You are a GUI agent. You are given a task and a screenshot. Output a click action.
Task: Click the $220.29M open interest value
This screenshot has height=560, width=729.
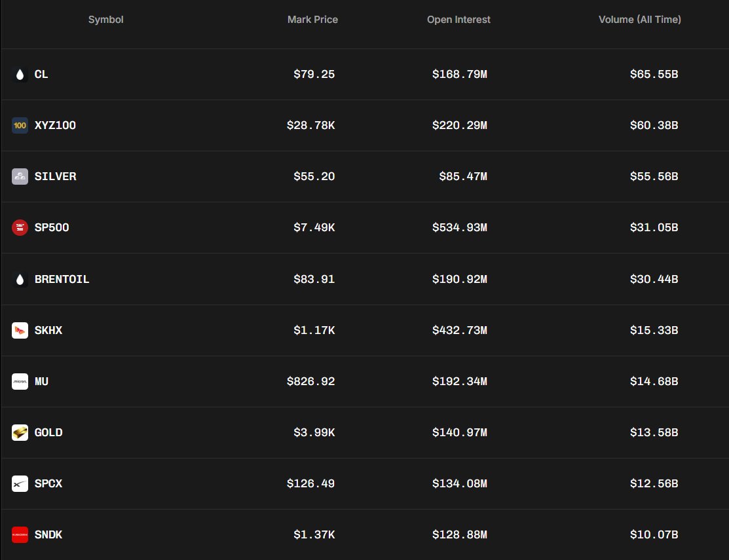[x=460, y=126]
